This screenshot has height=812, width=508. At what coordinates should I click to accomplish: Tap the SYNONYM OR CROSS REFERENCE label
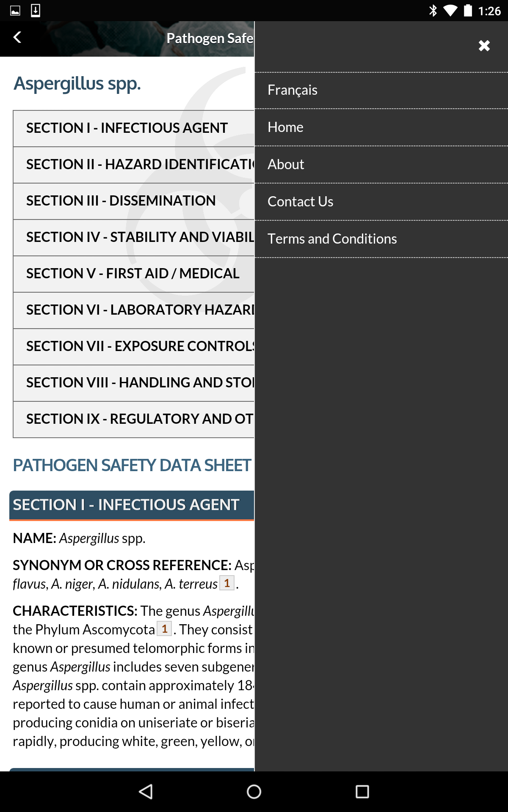pos(122,565)
